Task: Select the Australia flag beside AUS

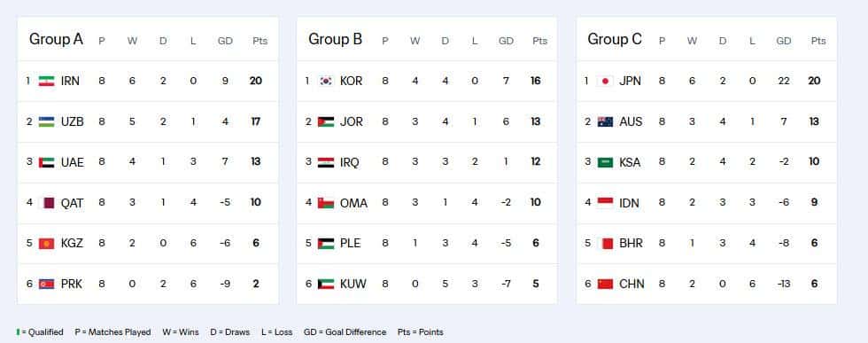Action: [x=605, y=121]
